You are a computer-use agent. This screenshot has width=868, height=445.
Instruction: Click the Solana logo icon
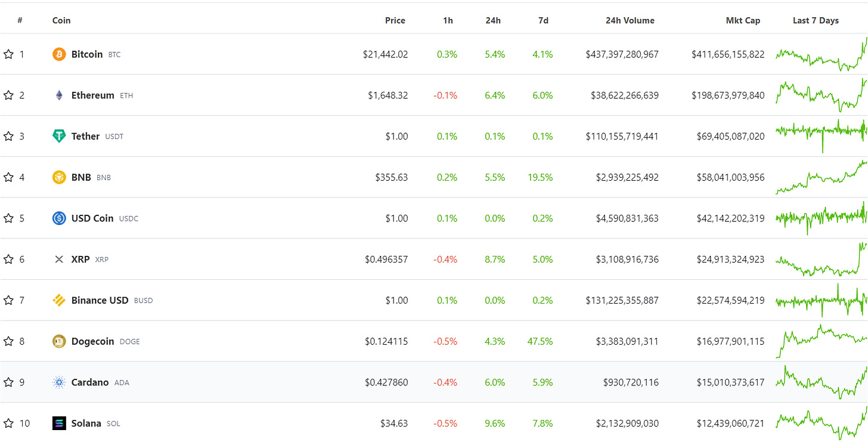(59, 424)
